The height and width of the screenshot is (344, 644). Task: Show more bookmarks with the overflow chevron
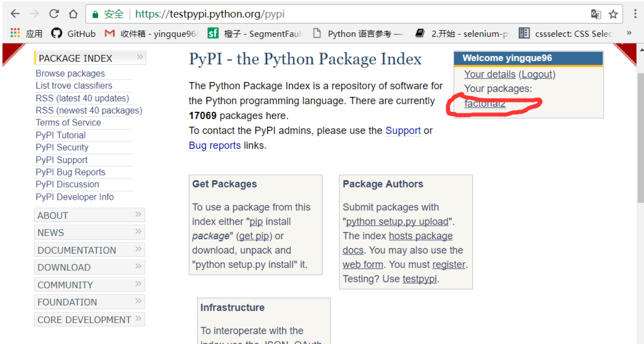[x=629, y=33]
